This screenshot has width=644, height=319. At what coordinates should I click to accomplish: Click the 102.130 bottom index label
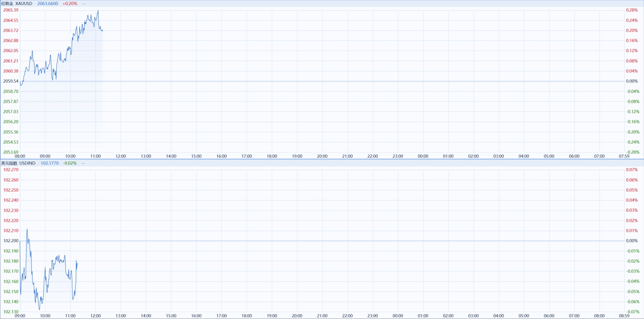11,312
